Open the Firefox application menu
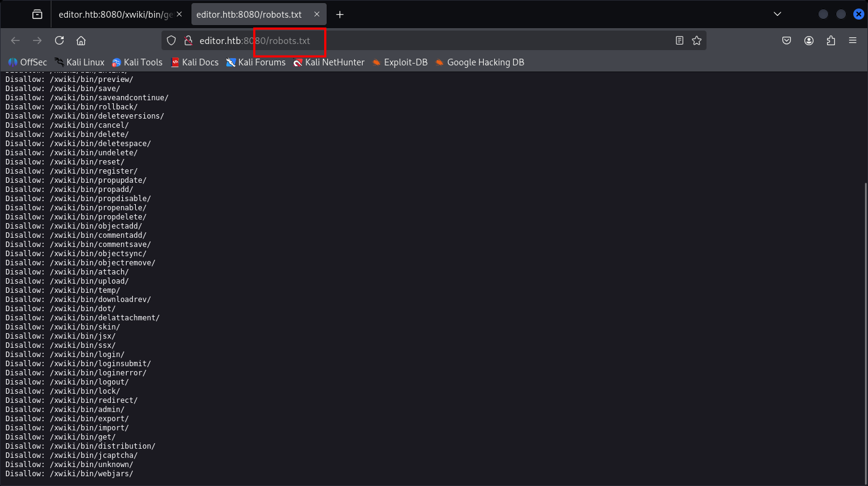This screenshot has width=868, height=486. (852, 40)
